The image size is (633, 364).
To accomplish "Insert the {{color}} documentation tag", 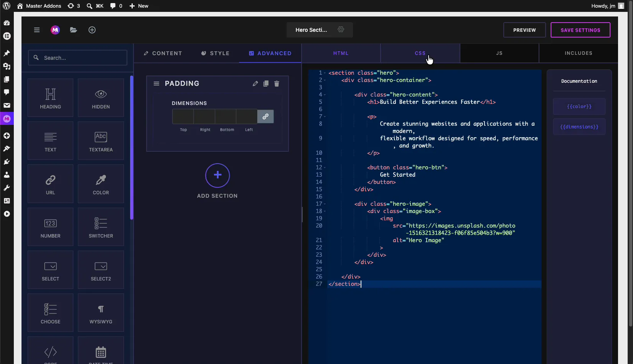I will [579, 107].
